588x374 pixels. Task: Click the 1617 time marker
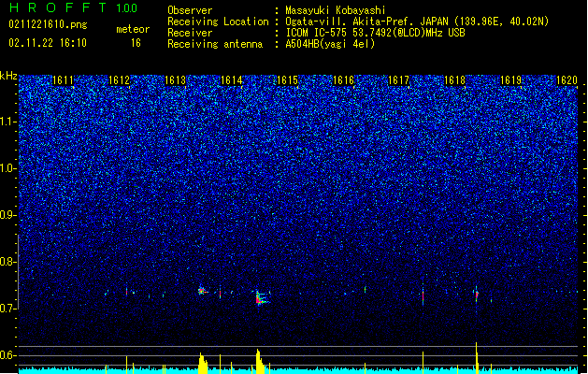398,80
